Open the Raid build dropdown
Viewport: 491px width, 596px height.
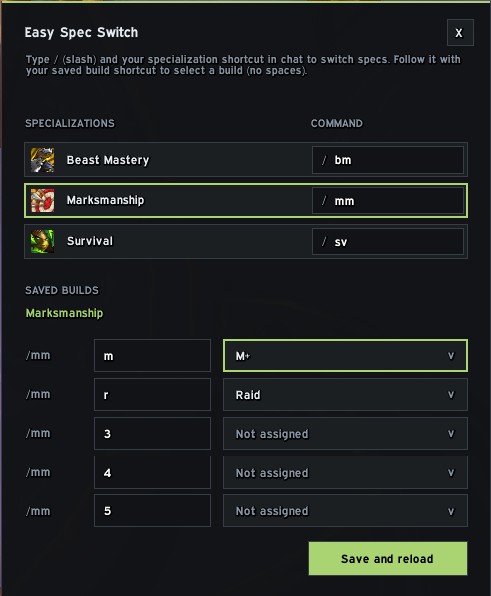(x=345, y=395)
